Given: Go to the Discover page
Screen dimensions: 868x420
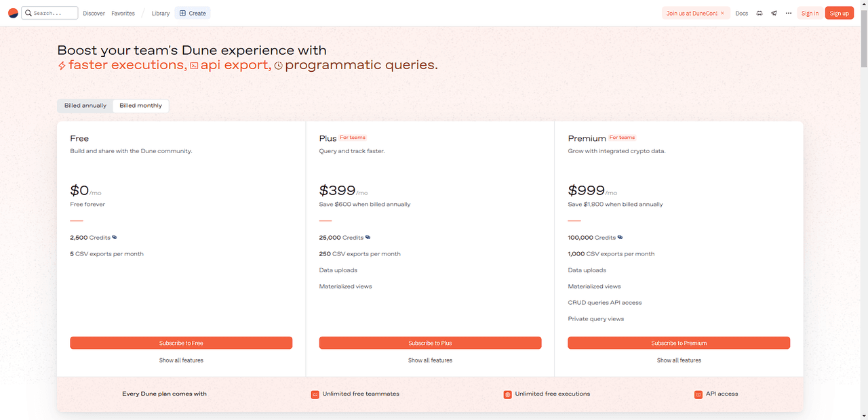Looking at the screenshot, I should coord(94,14).
